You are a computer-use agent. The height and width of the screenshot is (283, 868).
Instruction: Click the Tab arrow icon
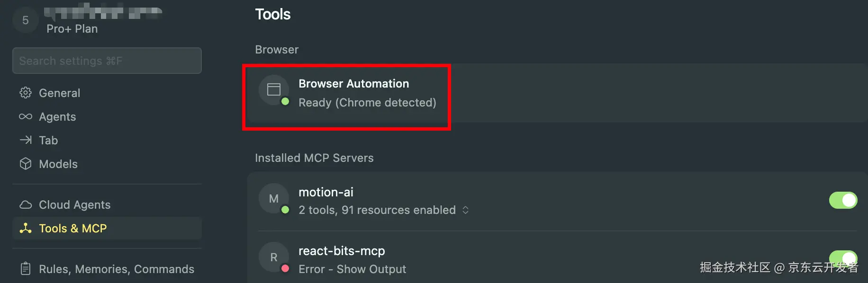point(26,140)
